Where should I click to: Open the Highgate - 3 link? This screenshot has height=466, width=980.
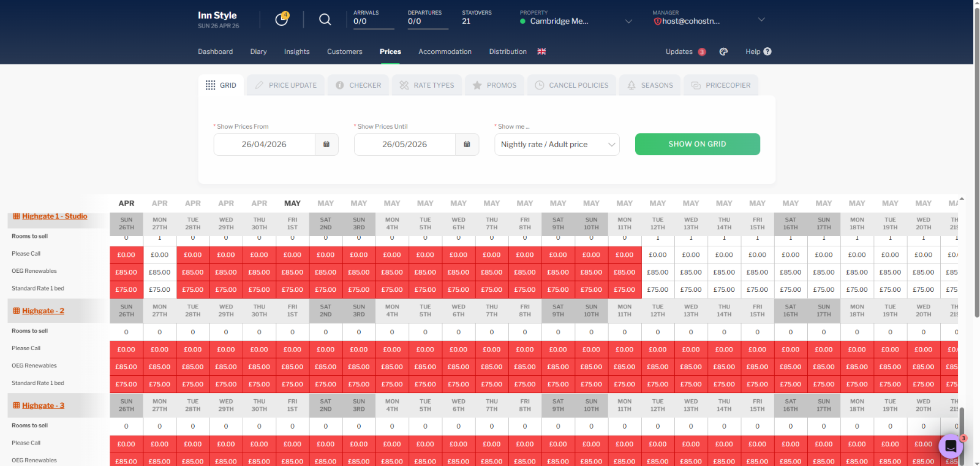point(43,405)
